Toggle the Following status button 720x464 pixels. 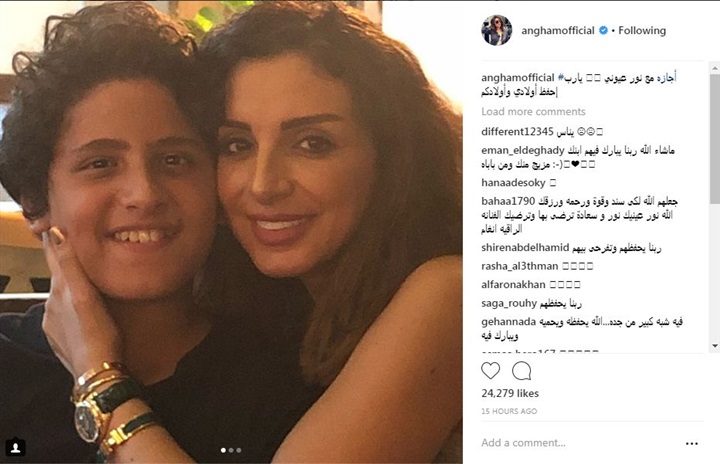642,30
